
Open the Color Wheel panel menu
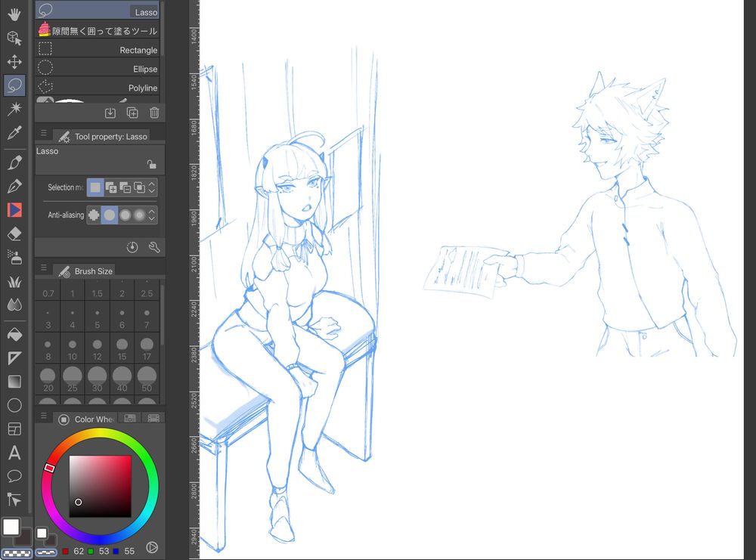point(43,416)
